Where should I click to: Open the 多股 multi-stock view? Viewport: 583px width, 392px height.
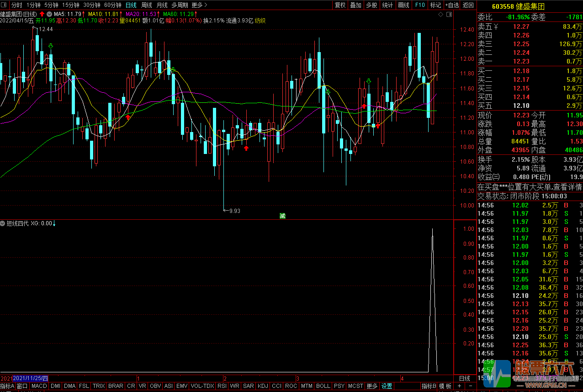coord(371,5)
